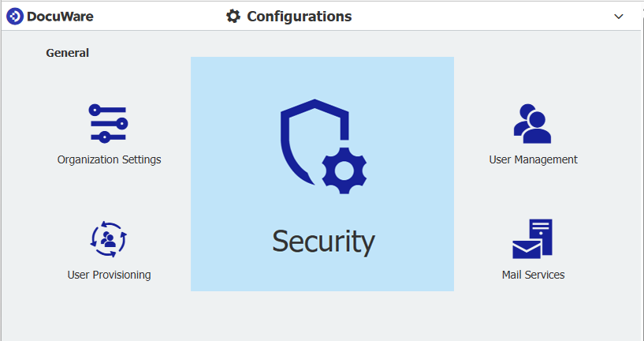
Task: Click the Mail Services label
Action: click(x=533, y=275)
